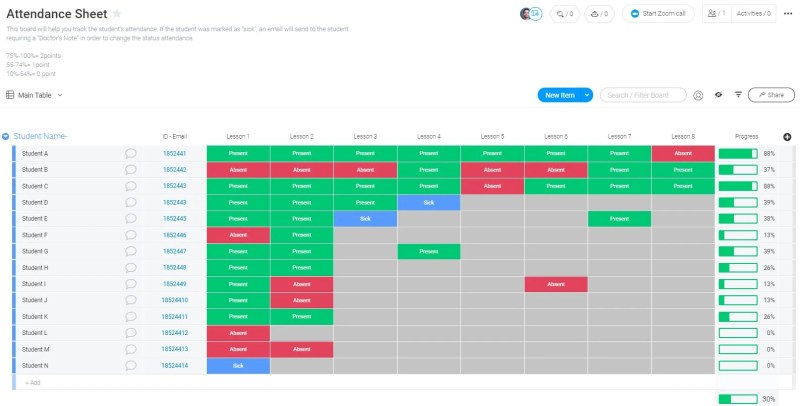Open Student A conversation bubble
Image resolution: width=800 pixels, height=406 pixels.
131,154
